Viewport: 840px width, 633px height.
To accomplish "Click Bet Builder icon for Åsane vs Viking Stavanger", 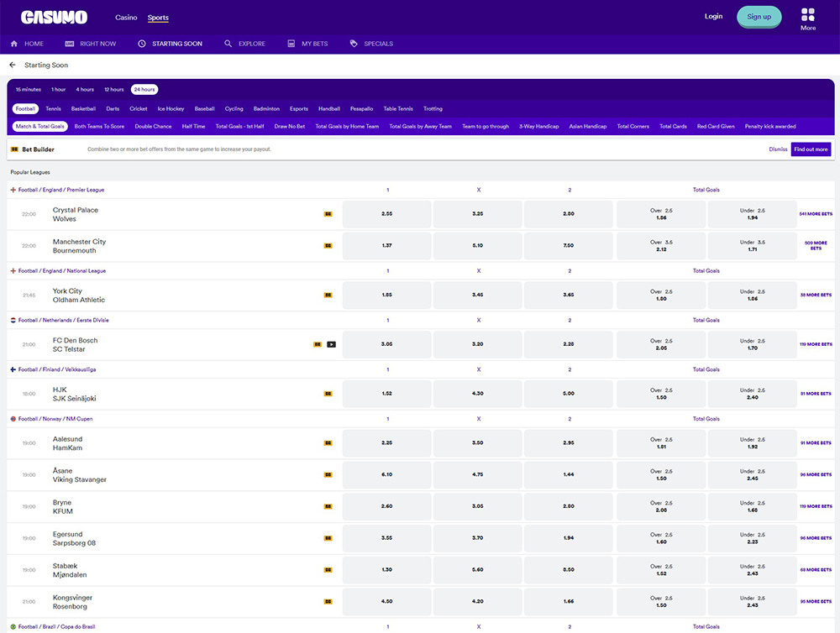I will [x=328, y=474].
